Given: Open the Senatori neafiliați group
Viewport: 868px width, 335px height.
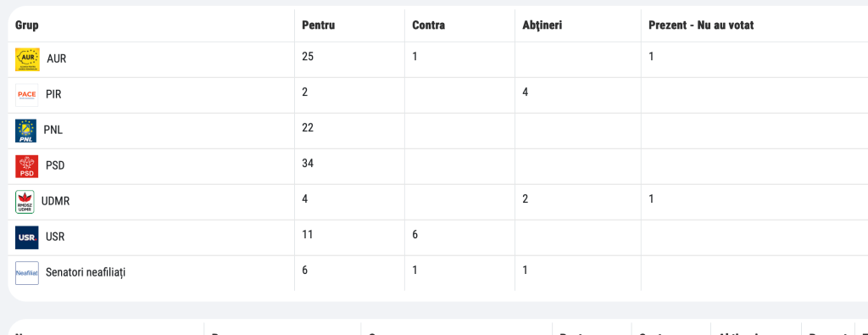Looking at the screenshot, I should coord(86,272).
